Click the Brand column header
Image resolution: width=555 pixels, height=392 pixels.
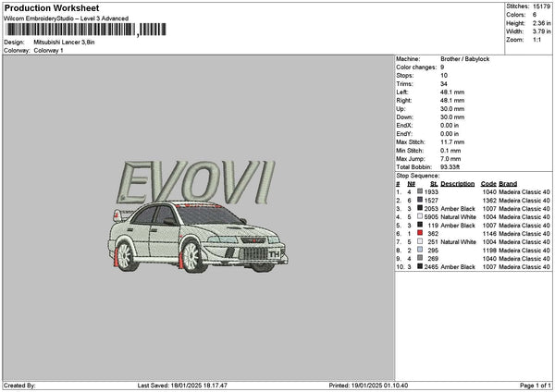[x=508, y=184]
